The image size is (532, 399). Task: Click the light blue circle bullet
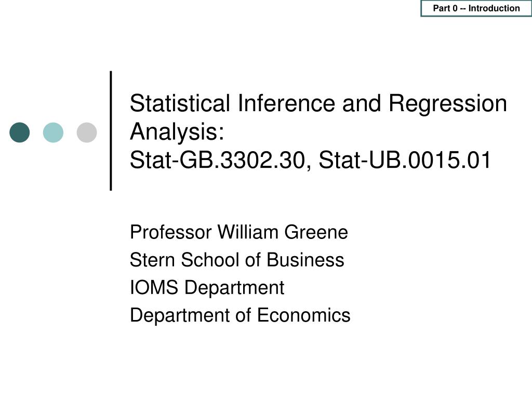[x=53, y=132]
